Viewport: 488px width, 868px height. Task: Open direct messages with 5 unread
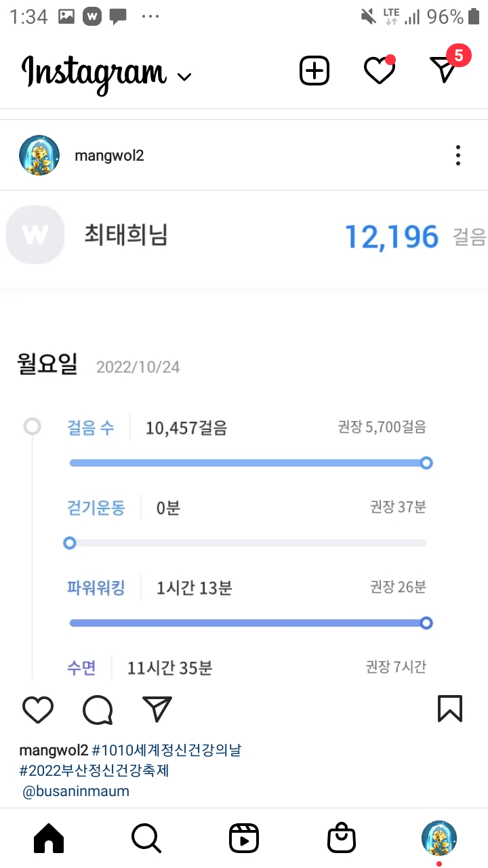[445, 69]
